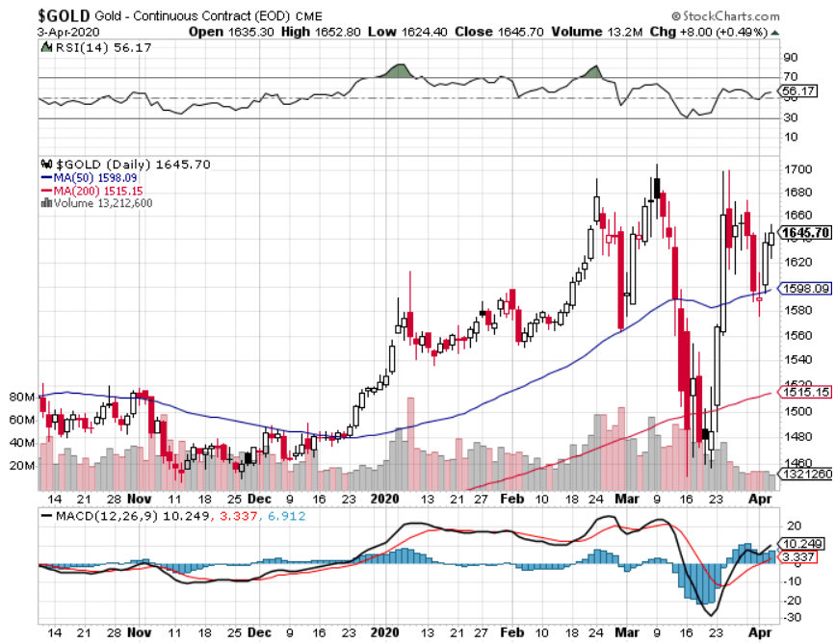The width and height of the screenshot is (836, 644).
Task: Click 'Apr' on the MACD panel date axis
Action: click(x=760, y=632)
